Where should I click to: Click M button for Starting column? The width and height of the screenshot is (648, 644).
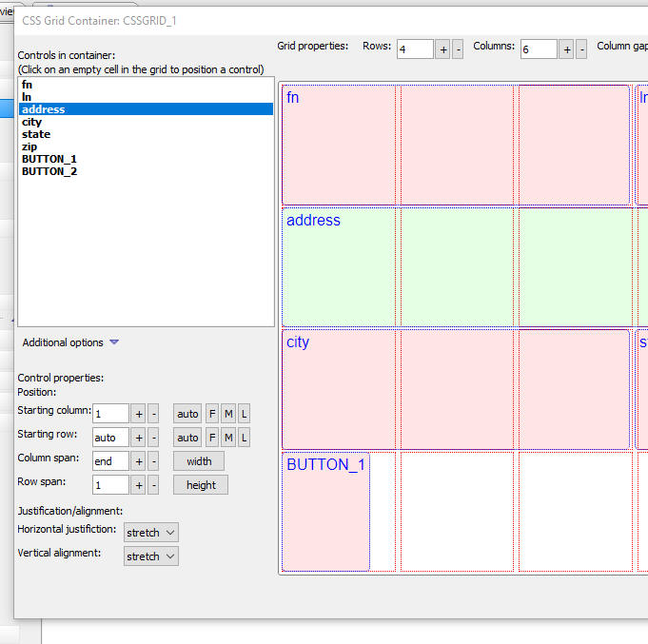pyautogui.click(x=228, y=414)
